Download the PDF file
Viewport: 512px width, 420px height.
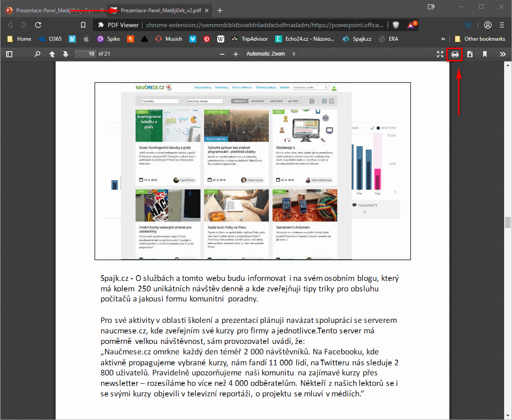tap(470, 54)
